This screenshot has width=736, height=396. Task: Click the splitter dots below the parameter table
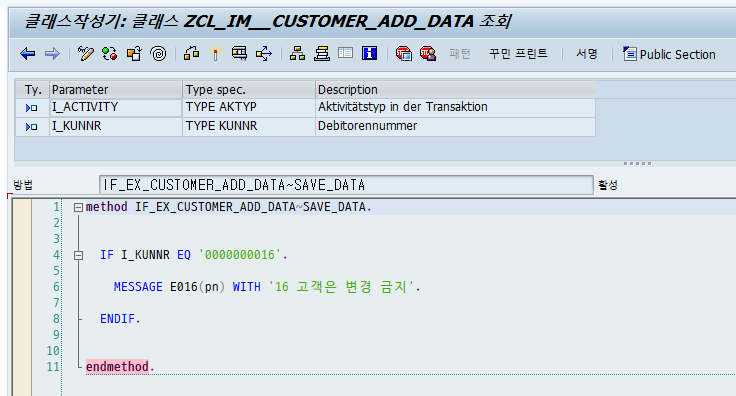coord(637,164)
